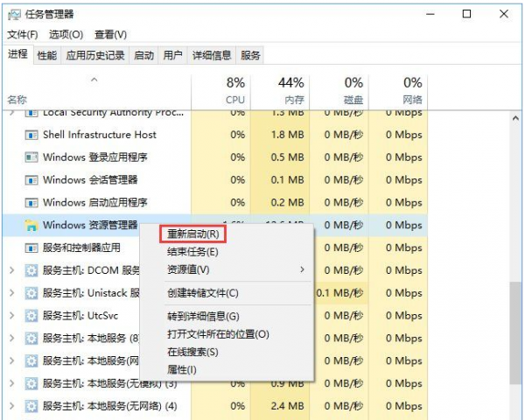The width and height of the screenshot is (525, 420).
Task: Click the gear icon for 服务主机: UtcSvc
Action: click(x=31, y=316)
